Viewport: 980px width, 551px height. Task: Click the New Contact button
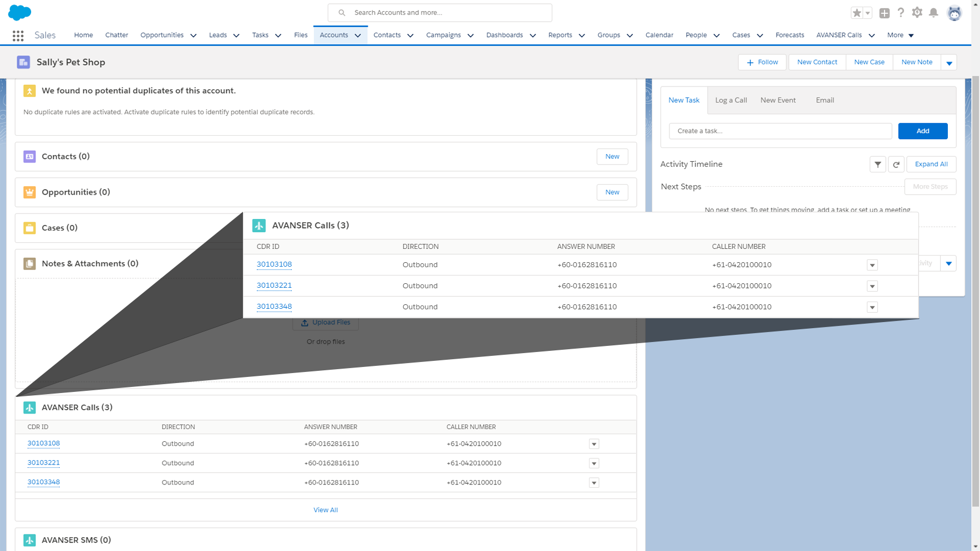[x=816, y=62]
